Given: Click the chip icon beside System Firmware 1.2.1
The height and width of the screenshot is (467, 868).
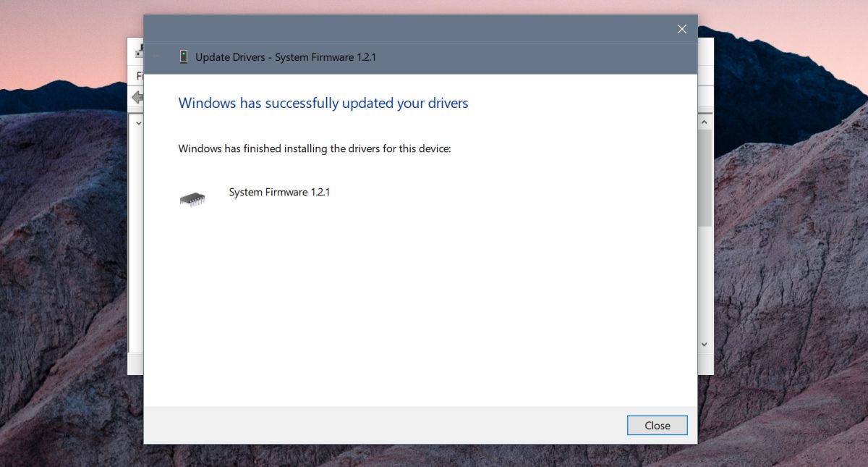Looking at the screenshot, I should click(192, 199).
